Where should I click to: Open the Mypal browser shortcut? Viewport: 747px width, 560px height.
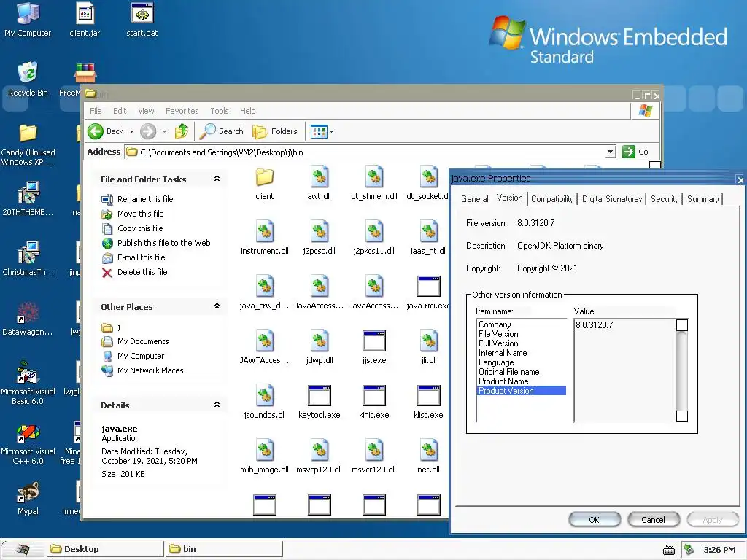coord(28,499)
